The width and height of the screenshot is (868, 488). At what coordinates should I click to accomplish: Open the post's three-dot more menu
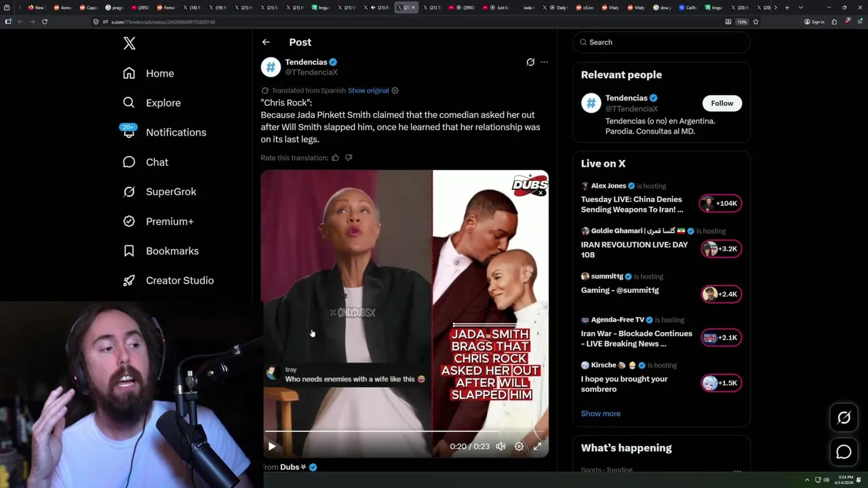pyautogui.click(x=544, y=62)
